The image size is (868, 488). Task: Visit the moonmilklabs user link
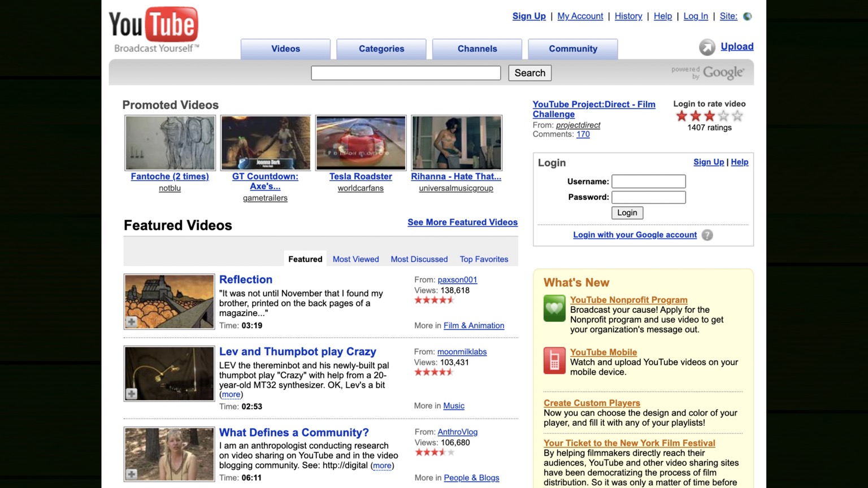pyautogui.click(x=462, y=352)
